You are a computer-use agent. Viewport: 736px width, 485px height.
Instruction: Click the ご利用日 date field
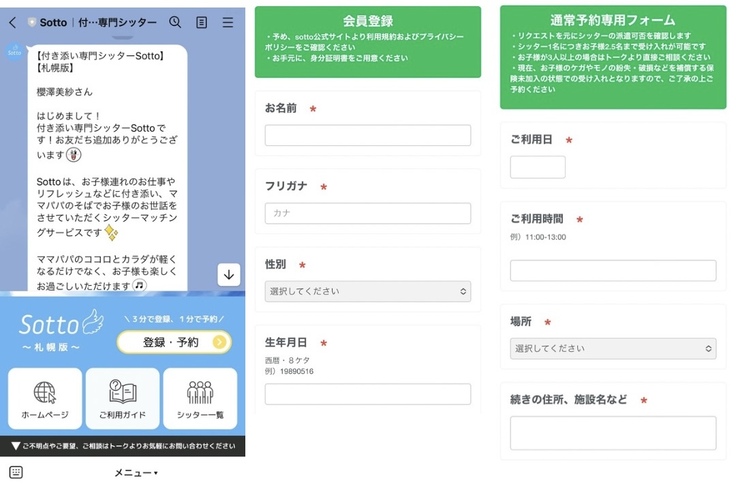[x=537, y=167]
